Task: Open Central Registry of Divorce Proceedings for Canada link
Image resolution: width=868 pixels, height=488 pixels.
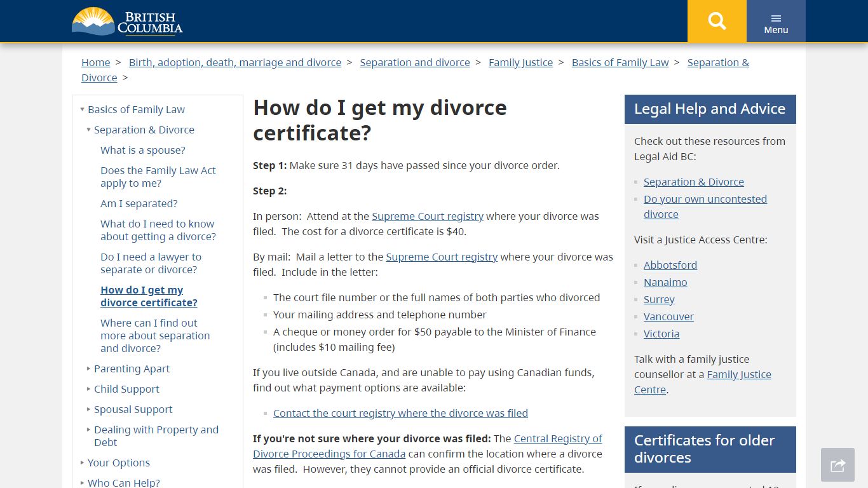Action: pos(428,446)
